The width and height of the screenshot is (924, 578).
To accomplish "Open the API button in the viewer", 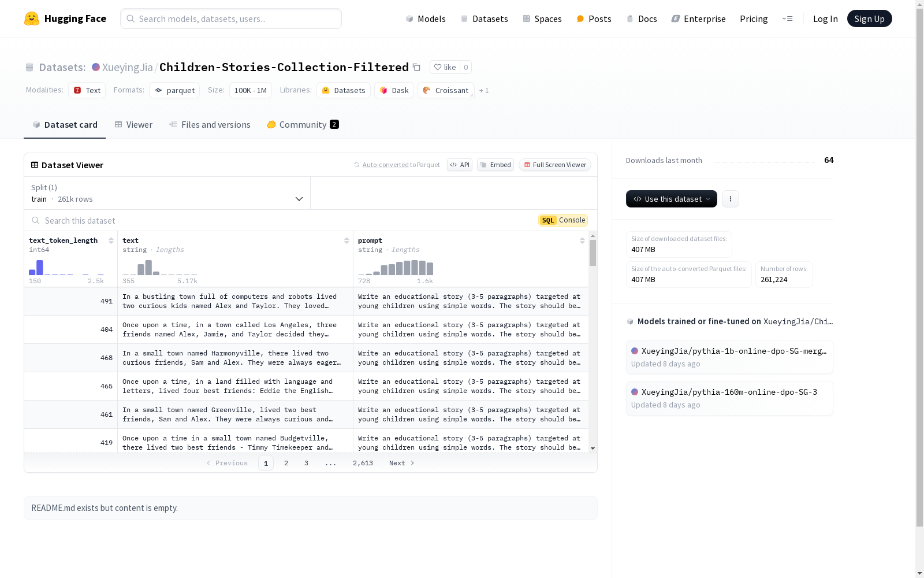I will point(460,165).
